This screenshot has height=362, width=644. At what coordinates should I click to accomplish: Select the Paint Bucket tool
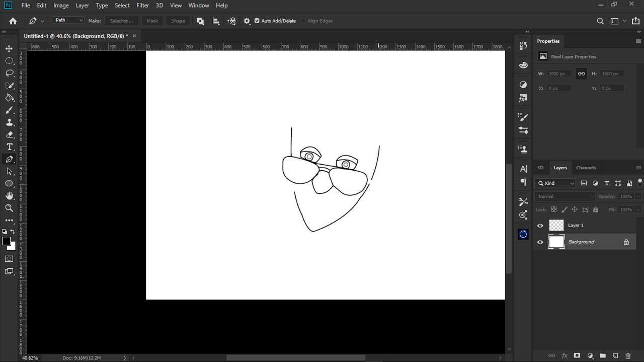tap(9, 98)
